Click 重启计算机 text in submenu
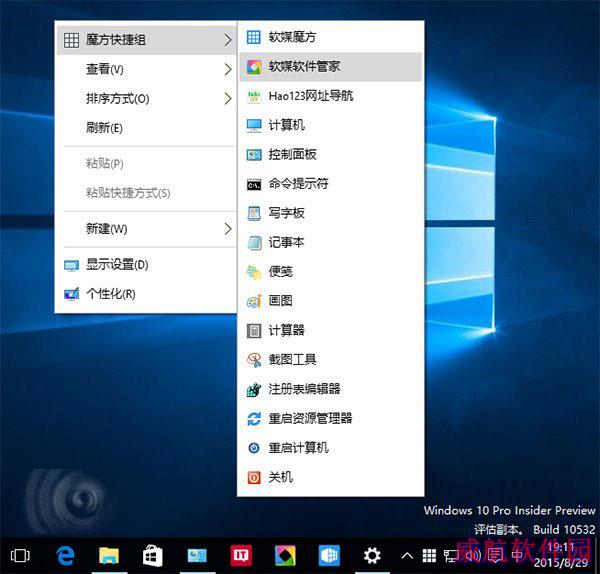This screenshot has width=600, height=574. [298, 448]
